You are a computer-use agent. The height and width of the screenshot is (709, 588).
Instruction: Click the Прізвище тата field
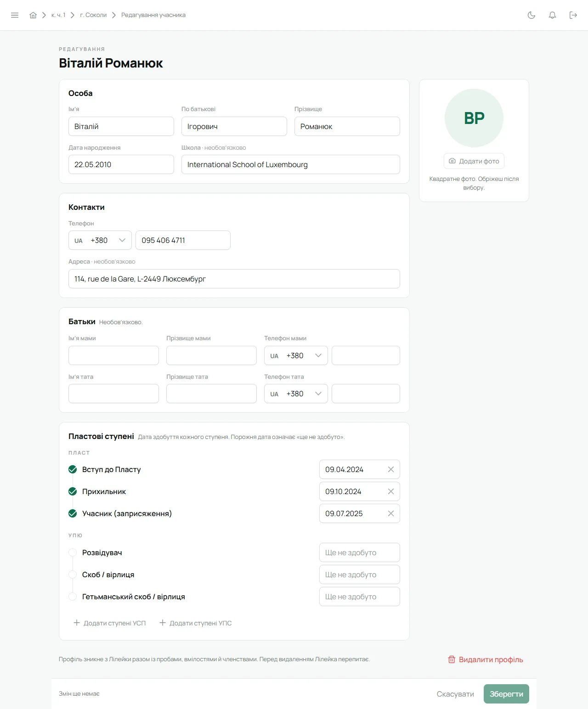pyautogui.click(x=211, y=394)
